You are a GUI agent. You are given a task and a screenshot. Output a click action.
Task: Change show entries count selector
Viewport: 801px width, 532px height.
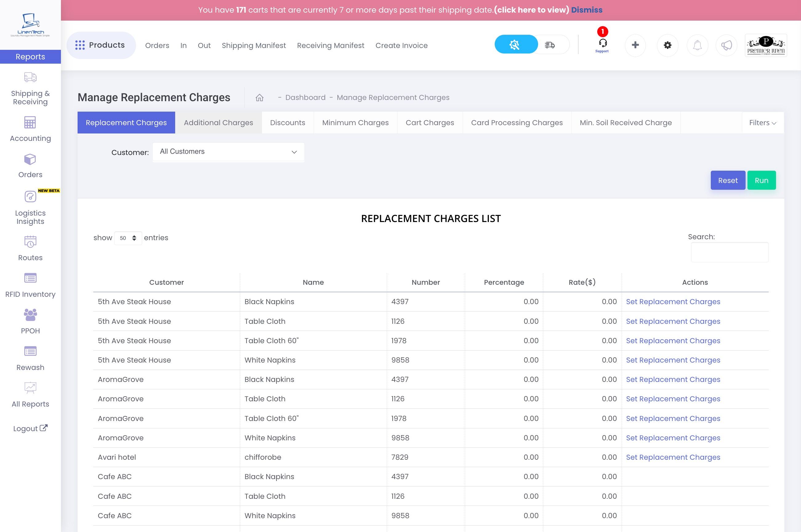pyautogui.click(x=128, y=238)
